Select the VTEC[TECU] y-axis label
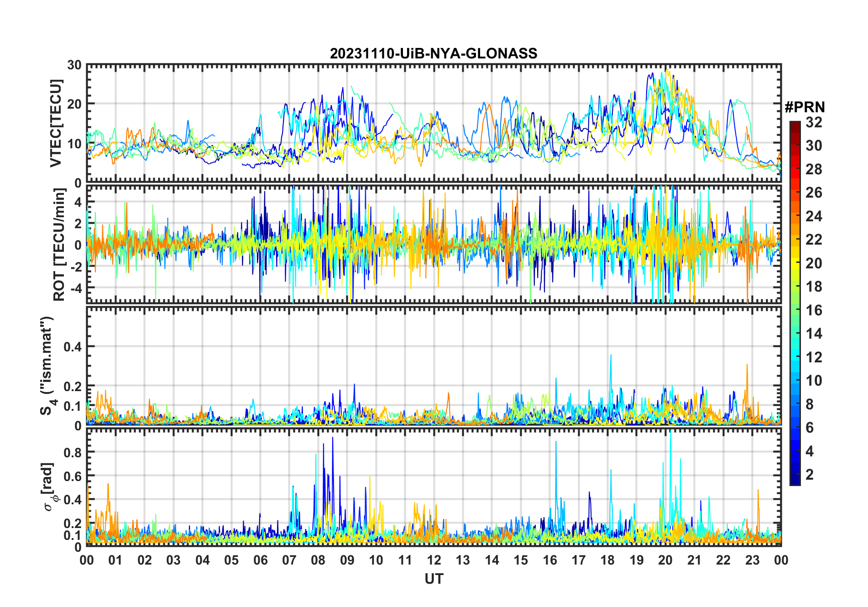Image resolution: width=868 pixels, height=607 pixels. (x=56, y=123)
